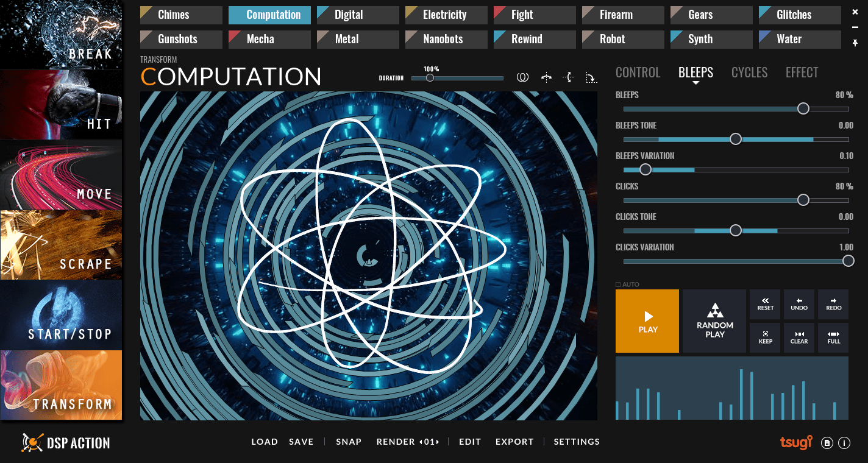Choose the Robot preset

pyautogui.click(x=623, y=39)
